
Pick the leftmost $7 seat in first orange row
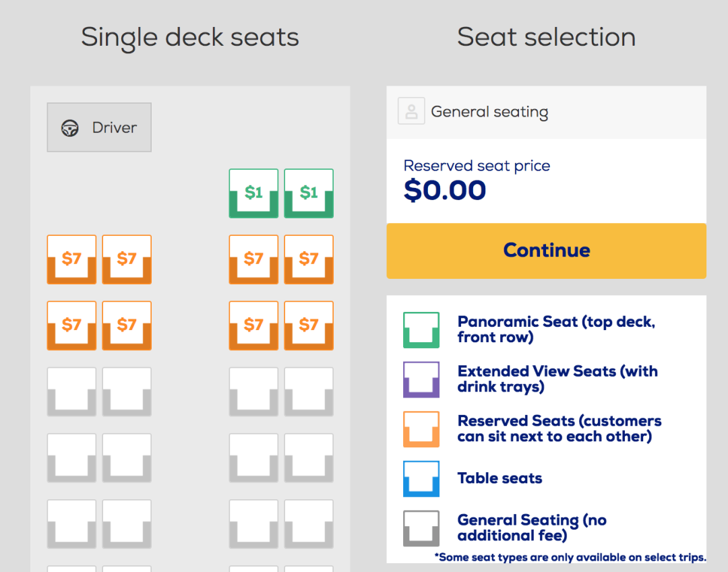click(x=71, y=259)
